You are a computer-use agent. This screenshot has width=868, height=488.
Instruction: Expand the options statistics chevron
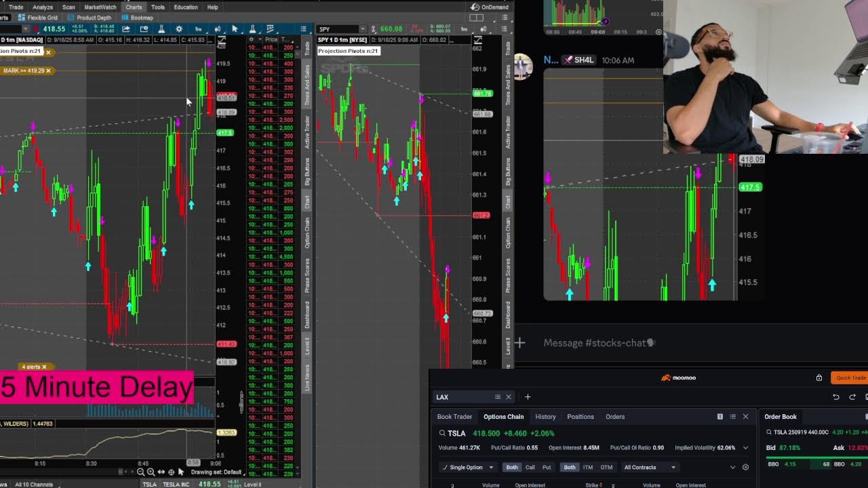(745, 448)
